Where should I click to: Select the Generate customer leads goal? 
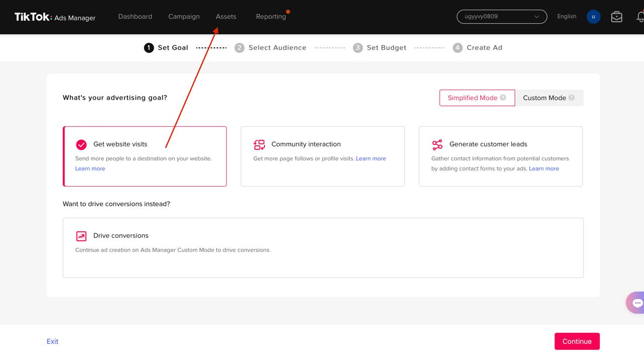click(x=501, y=156)
